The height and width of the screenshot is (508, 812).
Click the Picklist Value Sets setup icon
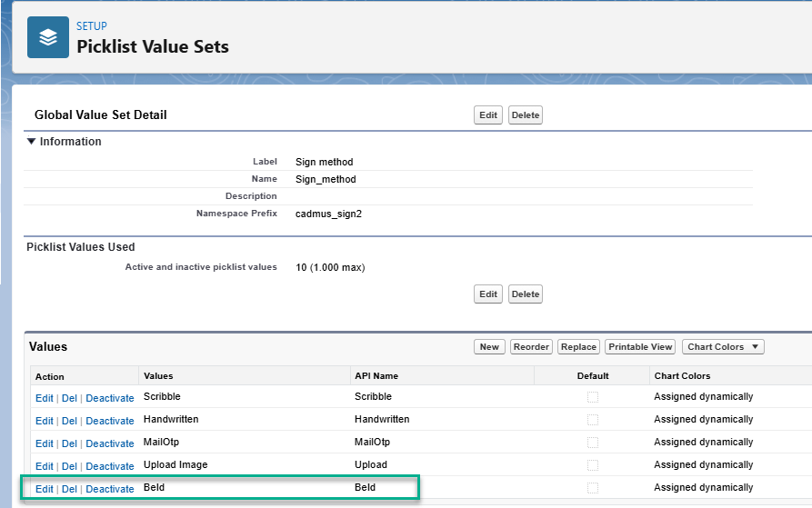(x=48, y=37)
